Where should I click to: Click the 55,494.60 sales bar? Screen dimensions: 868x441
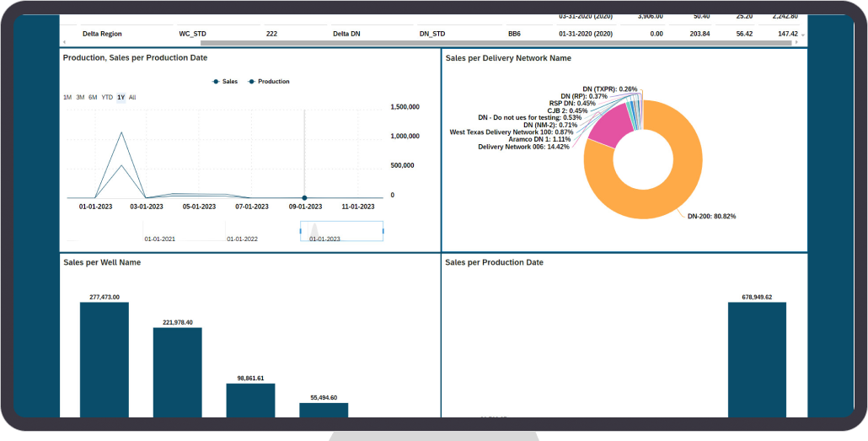click(x=324, y=409)
